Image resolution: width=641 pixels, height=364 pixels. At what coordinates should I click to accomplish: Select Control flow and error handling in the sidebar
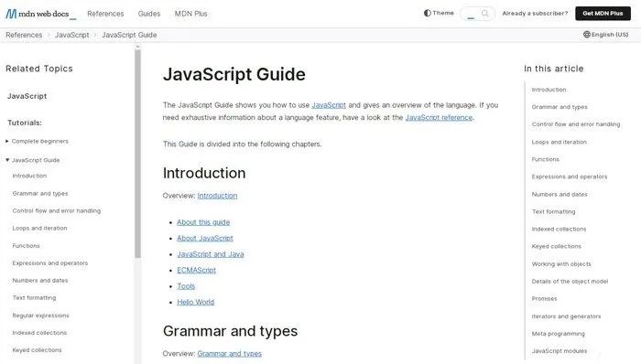point(57,211)
